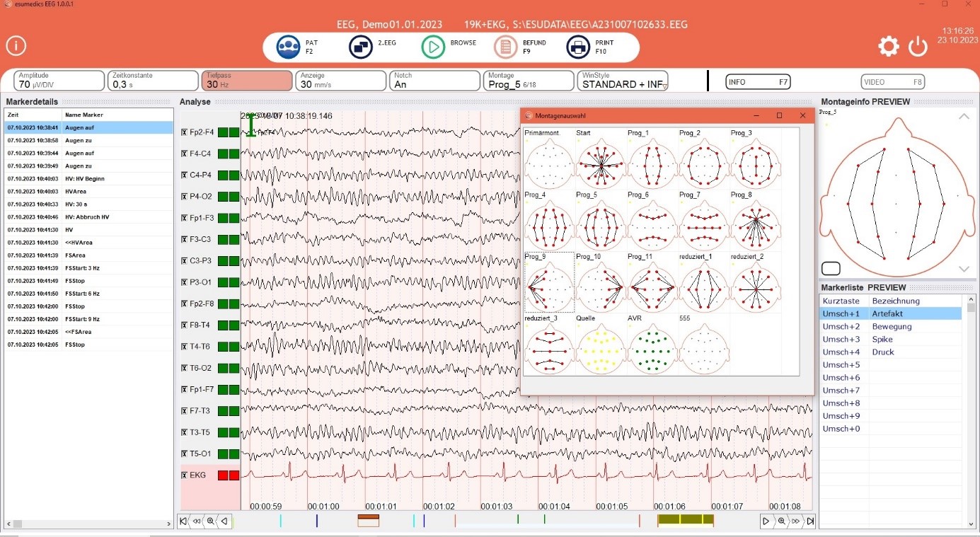Click the info icon in the top-left corner
The height and width of the screenshot is (537, 980).
click(16, 45)
